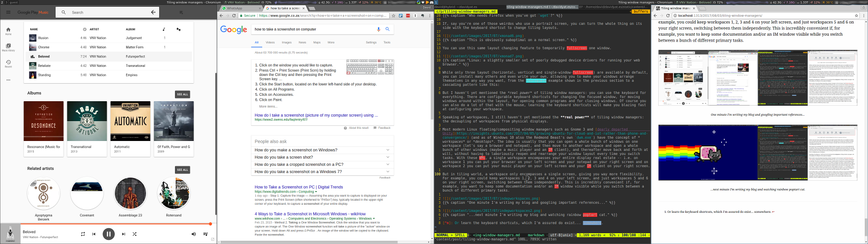The image size is (868, 244).
Task: Open the Chrome three-dot menu in Google window
Action: (429, 15)
